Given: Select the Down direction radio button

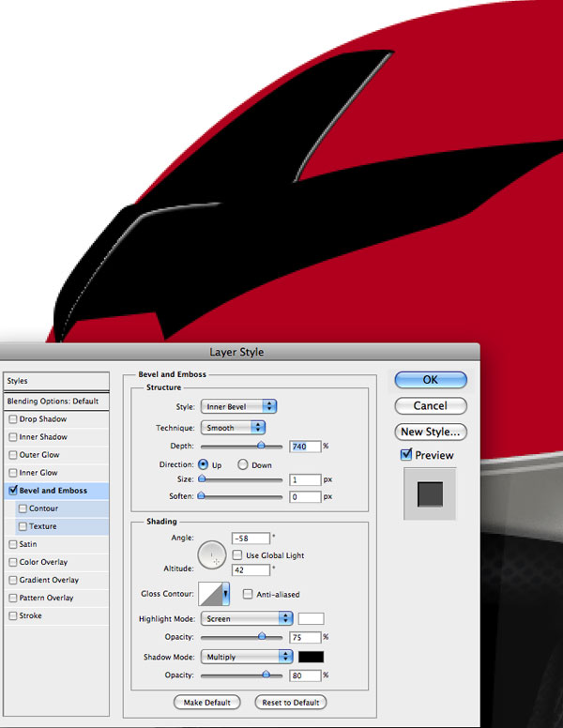Looking at the screenshot, I should click(242, 464).
